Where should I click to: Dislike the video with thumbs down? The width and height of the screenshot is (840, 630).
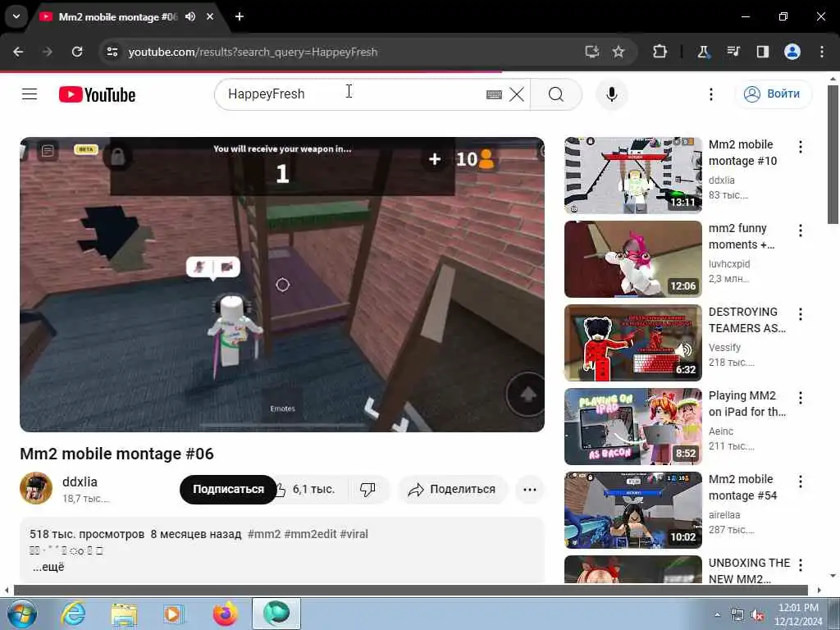coord(368,489)
